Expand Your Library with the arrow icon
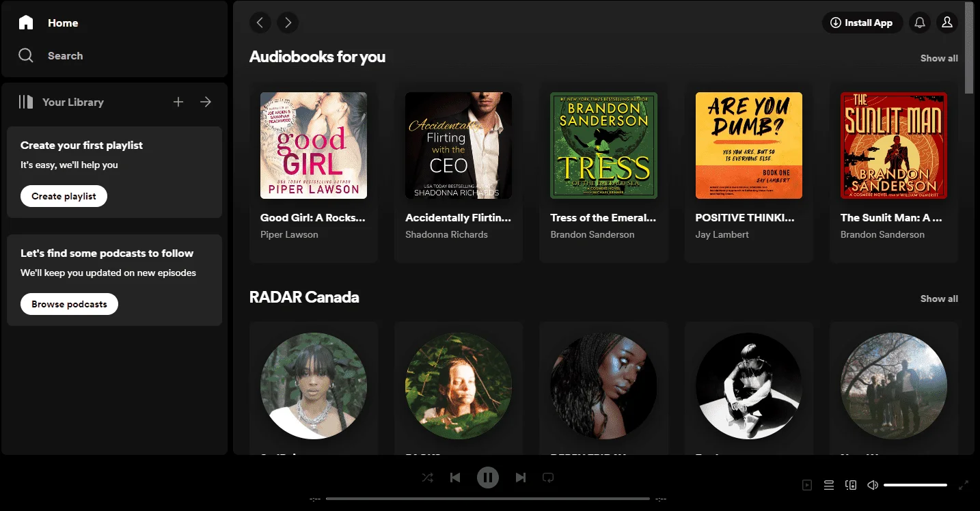The image size is (980, 511). point(206,102)
